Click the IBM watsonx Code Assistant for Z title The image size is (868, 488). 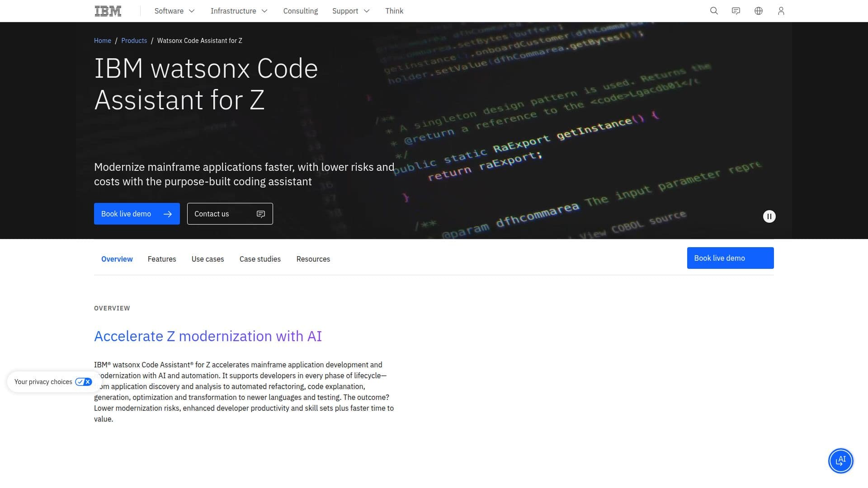point(206,84)
